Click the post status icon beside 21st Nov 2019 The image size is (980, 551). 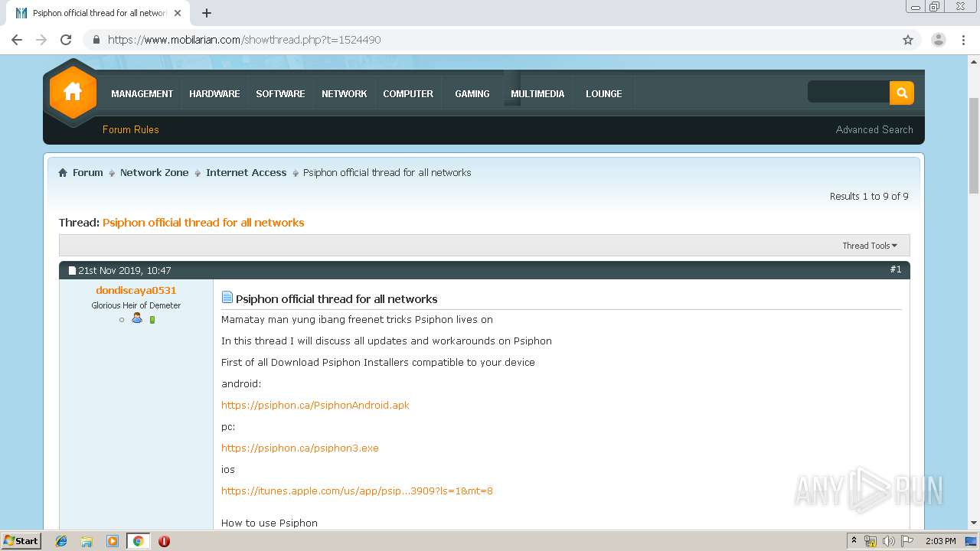[x=72, y=271]
